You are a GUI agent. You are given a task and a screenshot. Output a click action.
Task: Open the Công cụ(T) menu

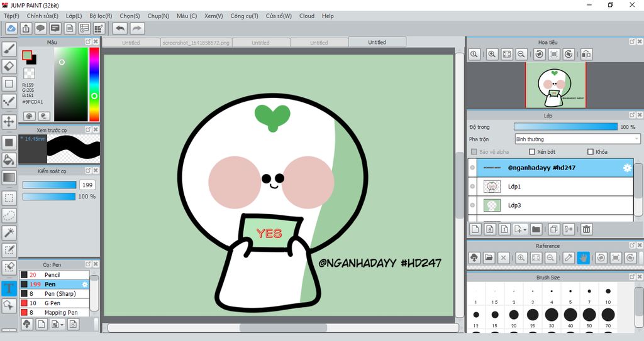[x=244, y=16]
